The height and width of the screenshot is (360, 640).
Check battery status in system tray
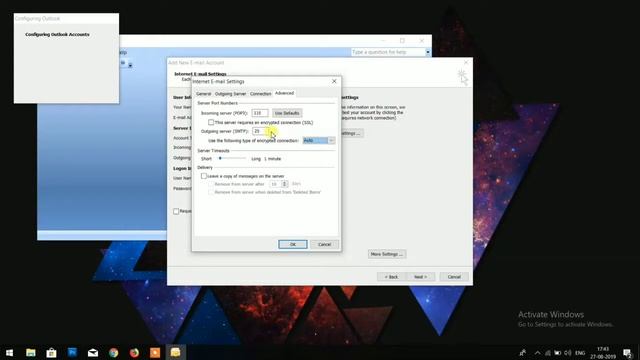[x=558, y=353]
